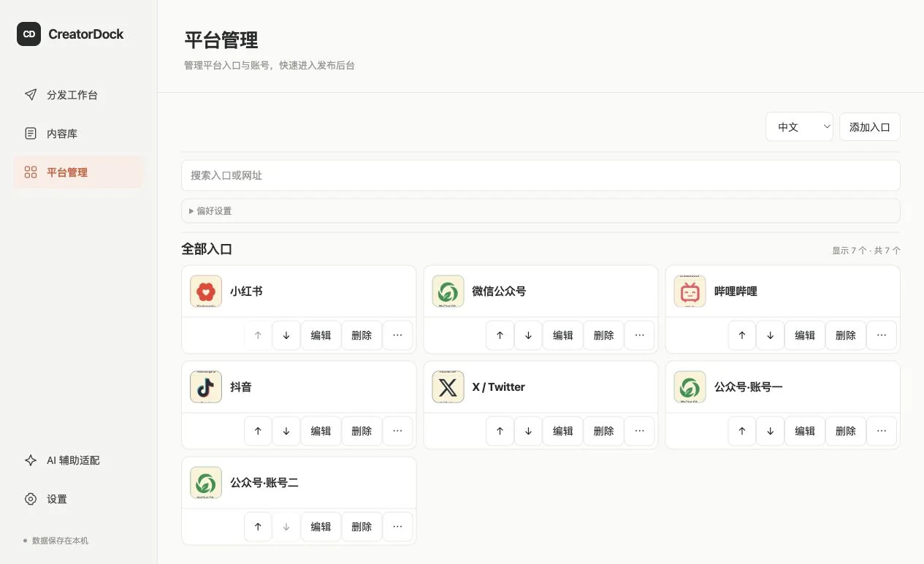924x564 pixels.
Task: Select 平台管理 in the sidebar
Action: click(79, 172)
